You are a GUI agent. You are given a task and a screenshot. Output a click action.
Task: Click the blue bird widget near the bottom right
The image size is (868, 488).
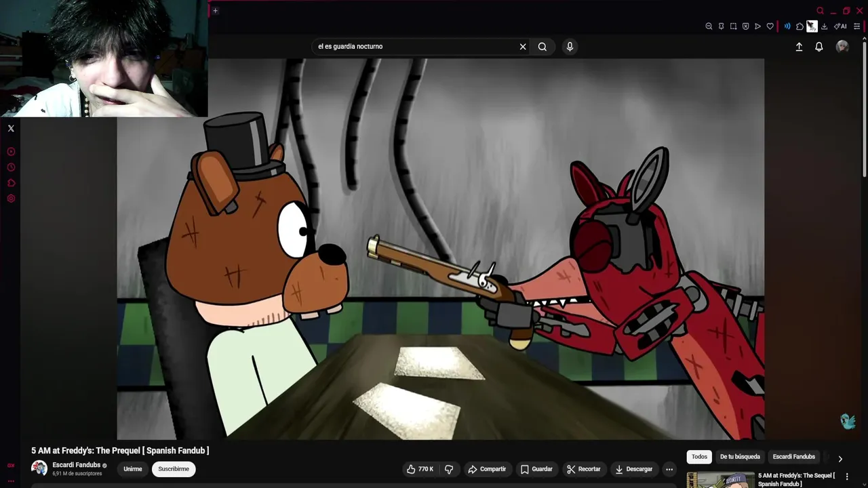click(848, 422)
